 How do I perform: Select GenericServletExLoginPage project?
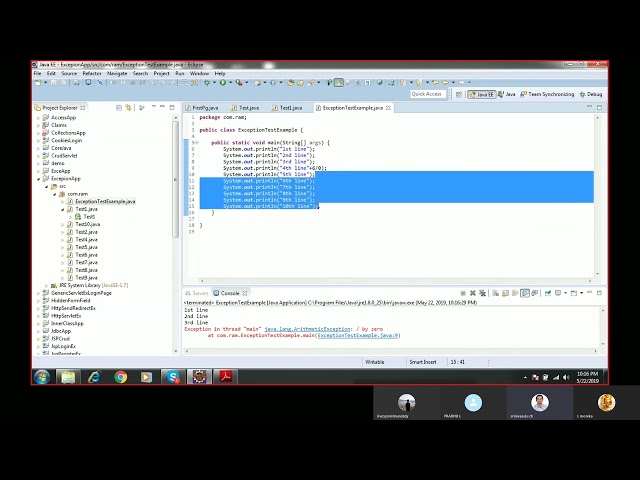(x=81, y=293)
